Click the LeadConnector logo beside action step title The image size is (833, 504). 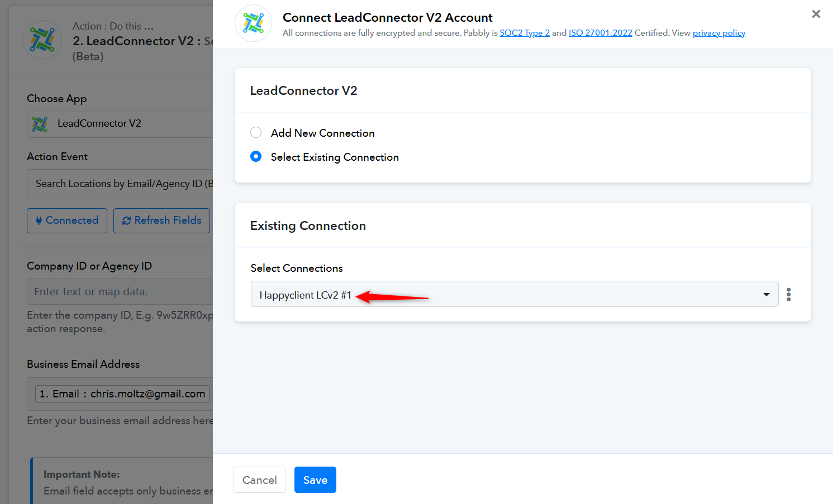[x=42, y=40]
